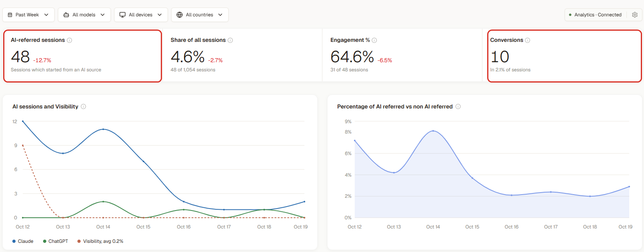Click Oct 16 axis label in AI sessions chart

tap(184, 227)
